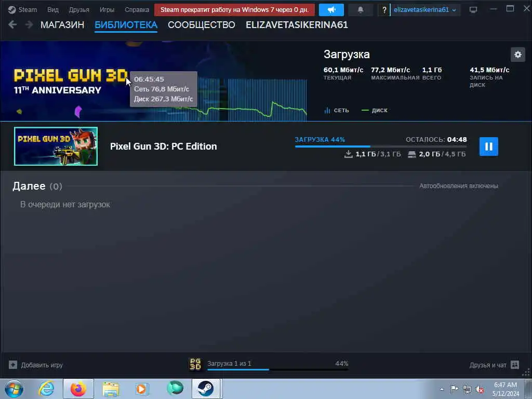Open notifications bell icon
Image resolution: width=532 pixels, height=399 pixels.
point(361,10)
